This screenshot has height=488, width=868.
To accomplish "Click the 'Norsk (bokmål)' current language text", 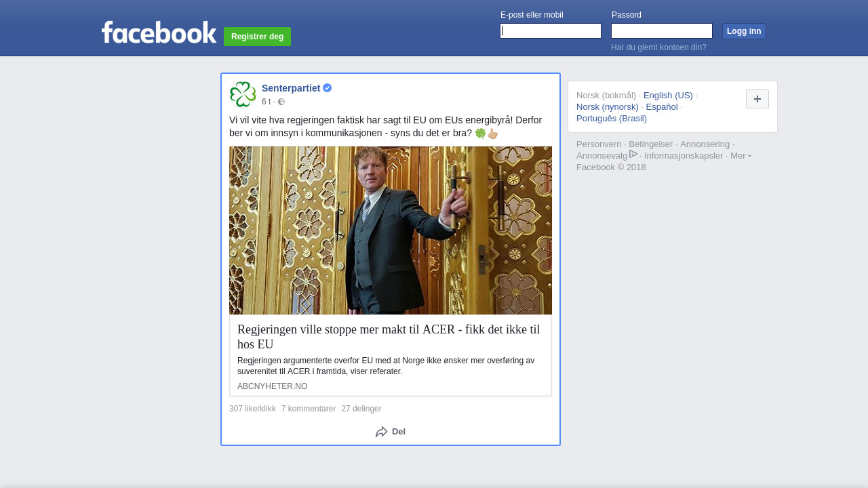I will [x=606, y=96].
